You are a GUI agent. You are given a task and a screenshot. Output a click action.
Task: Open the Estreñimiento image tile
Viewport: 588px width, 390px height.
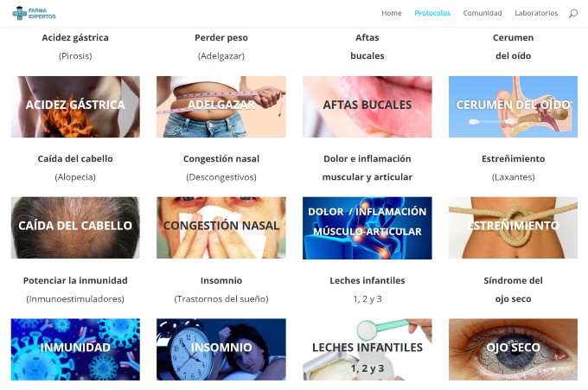coord(513,227)
